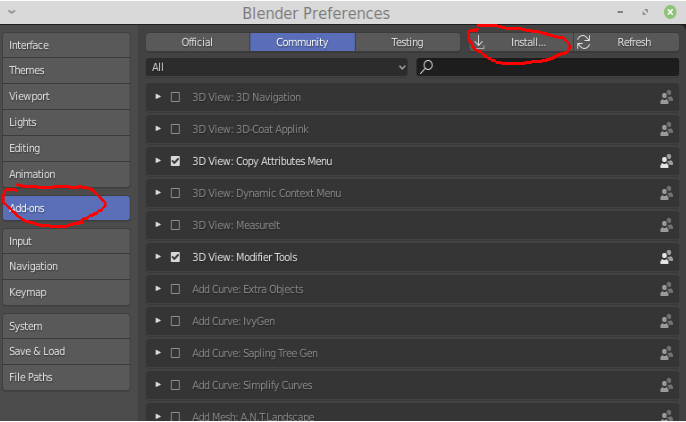Expand Dynamic Context Menu details
This screenshot has height=422, width=686.
pos(158,192)
